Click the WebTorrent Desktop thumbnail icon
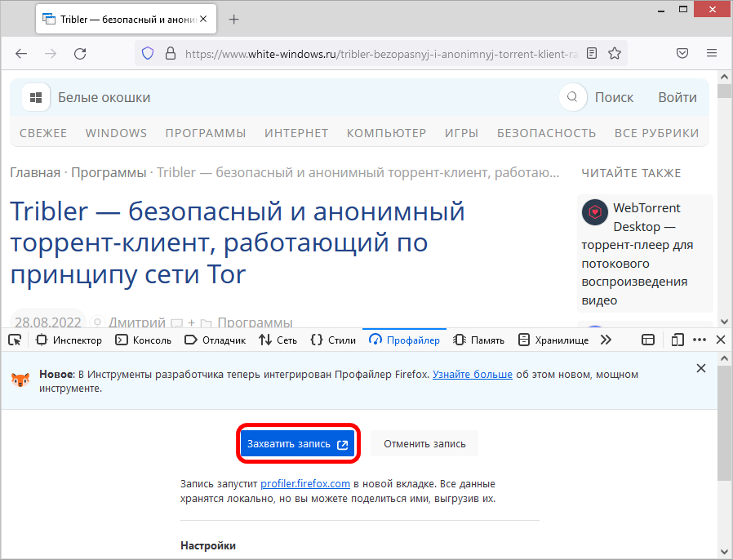 pyautogui.click(x=594, y=212)
